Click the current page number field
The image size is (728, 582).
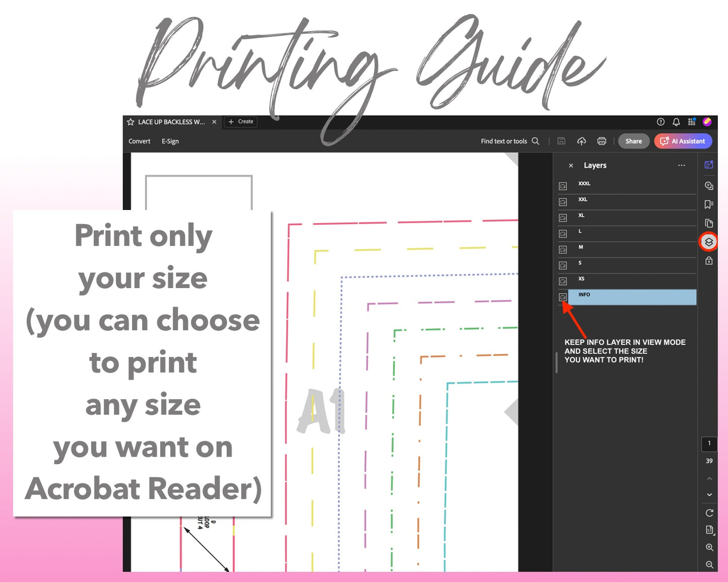(x=709, y=444)
